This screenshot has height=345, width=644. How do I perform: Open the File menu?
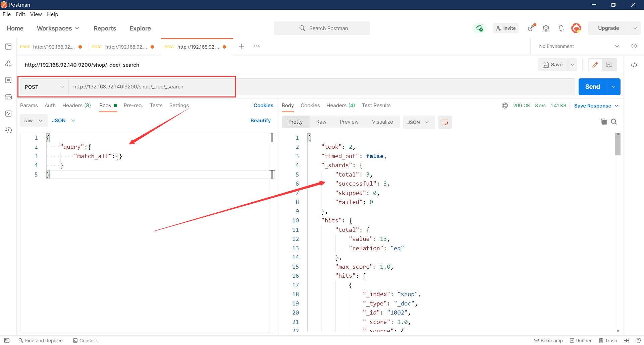pos(7,14)
